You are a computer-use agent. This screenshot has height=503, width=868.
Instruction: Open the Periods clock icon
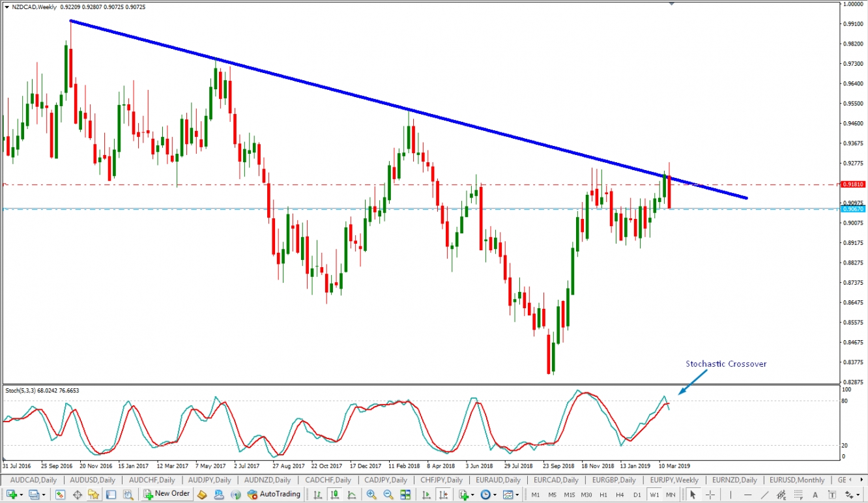(485, 495)
